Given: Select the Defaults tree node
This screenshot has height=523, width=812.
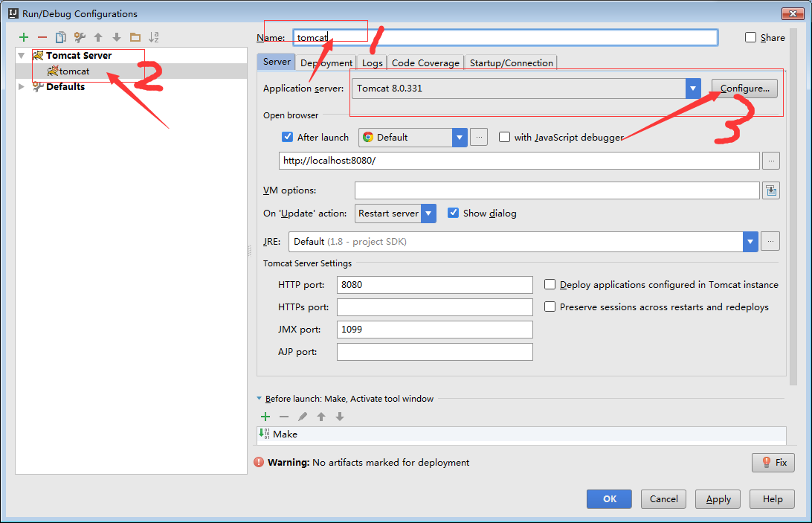Looking at the screenshot, I should pos(65,86).
